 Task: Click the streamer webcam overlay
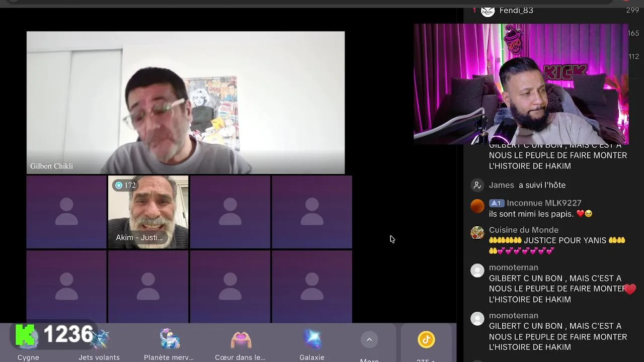coord(521,84)
